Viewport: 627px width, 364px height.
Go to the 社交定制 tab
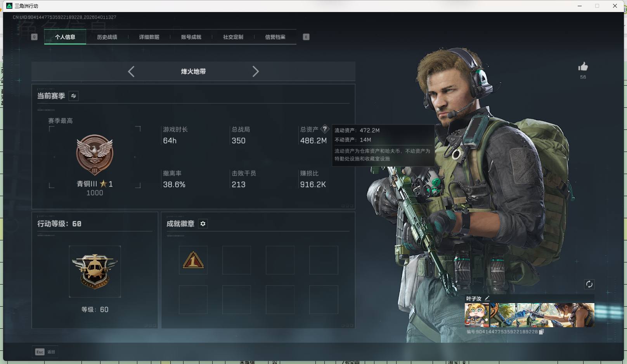[x=233, y=37]
